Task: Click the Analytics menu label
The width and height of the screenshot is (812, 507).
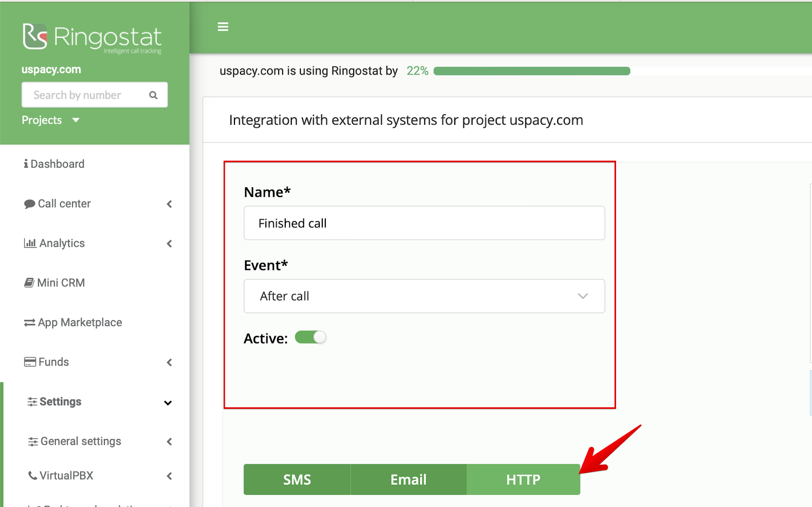Action: pos(62,243)
